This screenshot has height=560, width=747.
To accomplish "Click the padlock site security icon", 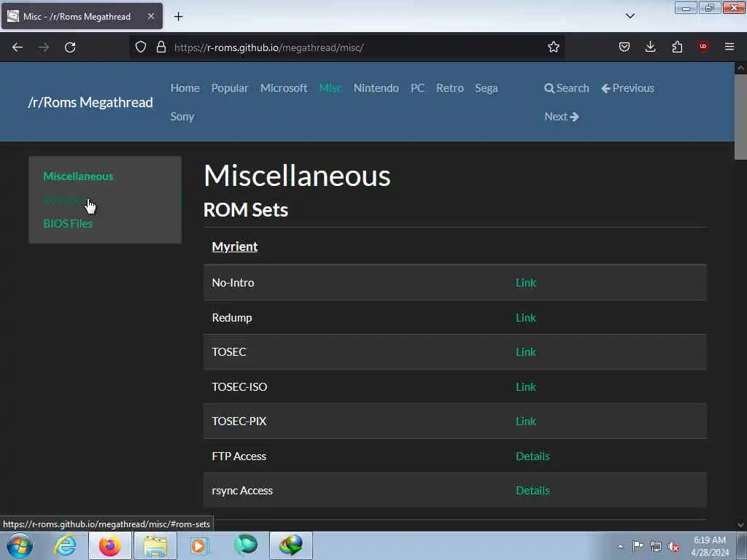I will [161, 47].
